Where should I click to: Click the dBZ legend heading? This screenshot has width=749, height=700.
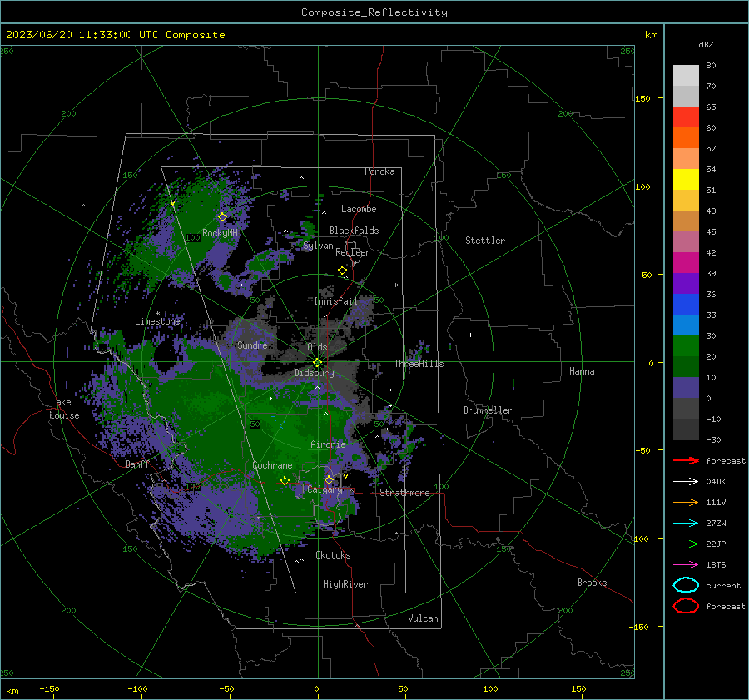point(706,44)
